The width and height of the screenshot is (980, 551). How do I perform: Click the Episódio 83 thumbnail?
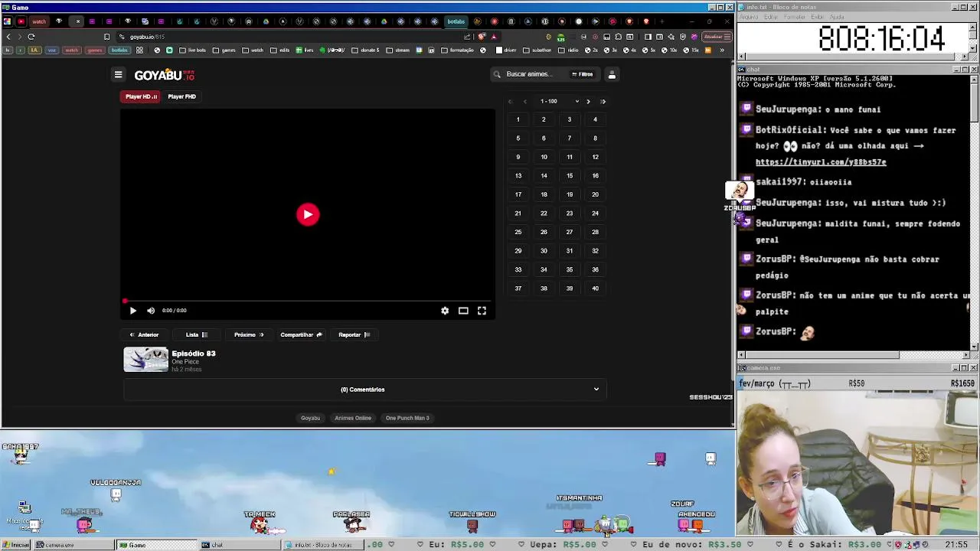[146, 360]
